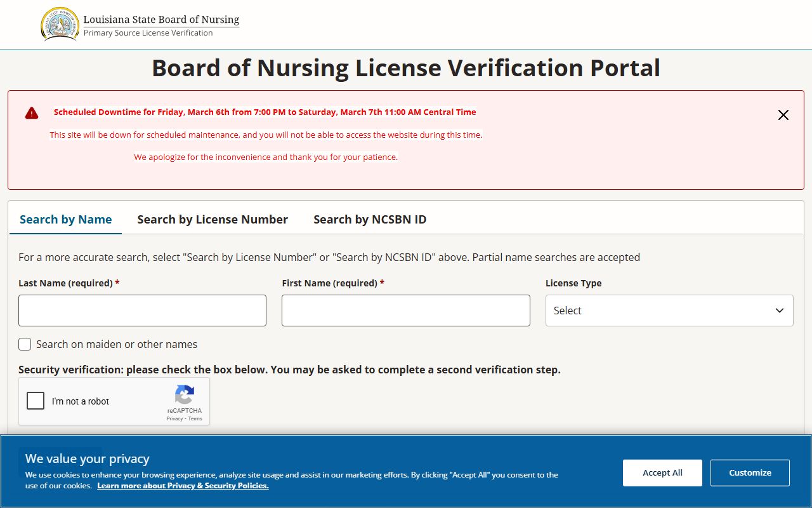Dismiss the scheduled downtime alert with X
Image resolution: width=812 pixels, height=508 pixels.
point(783,115)
